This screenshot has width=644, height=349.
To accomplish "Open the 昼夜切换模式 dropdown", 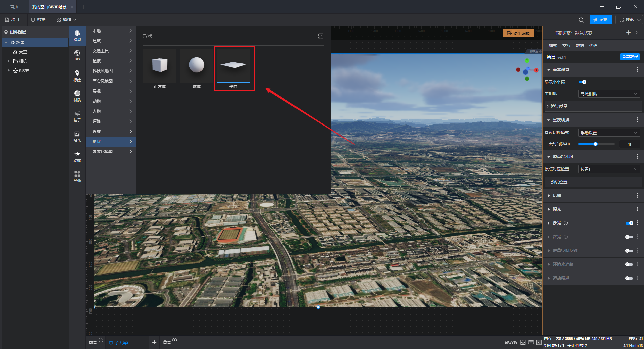I will click(609, 133).
